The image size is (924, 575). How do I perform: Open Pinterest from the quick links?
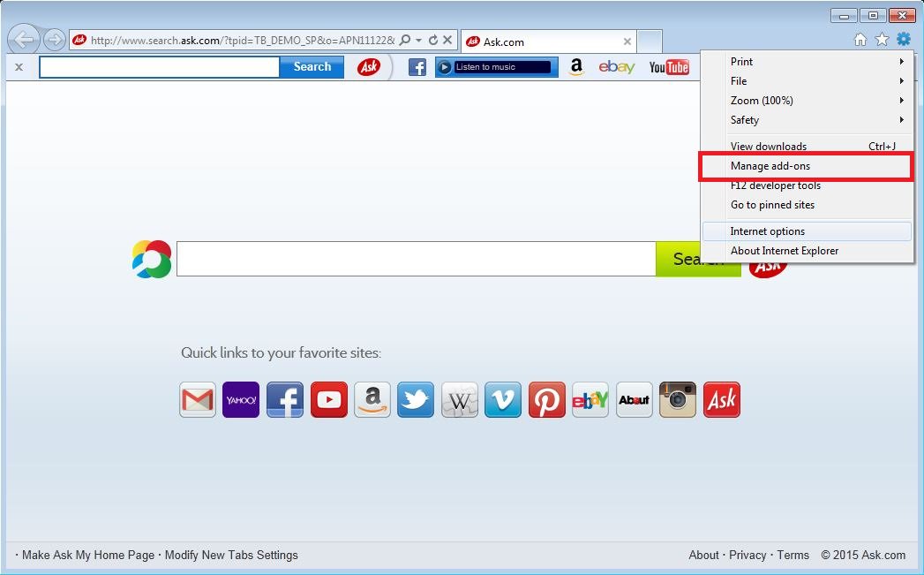(x=546, y=399)
